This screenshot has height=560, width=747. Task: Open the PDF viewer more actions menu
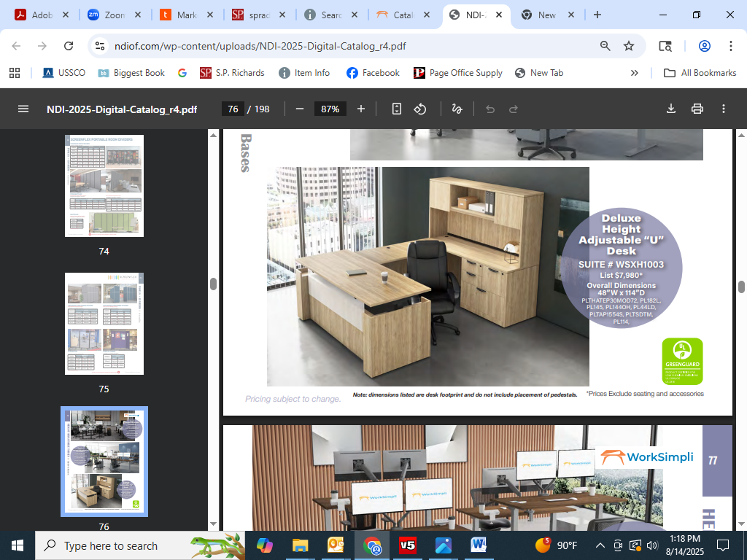point(724,109)
